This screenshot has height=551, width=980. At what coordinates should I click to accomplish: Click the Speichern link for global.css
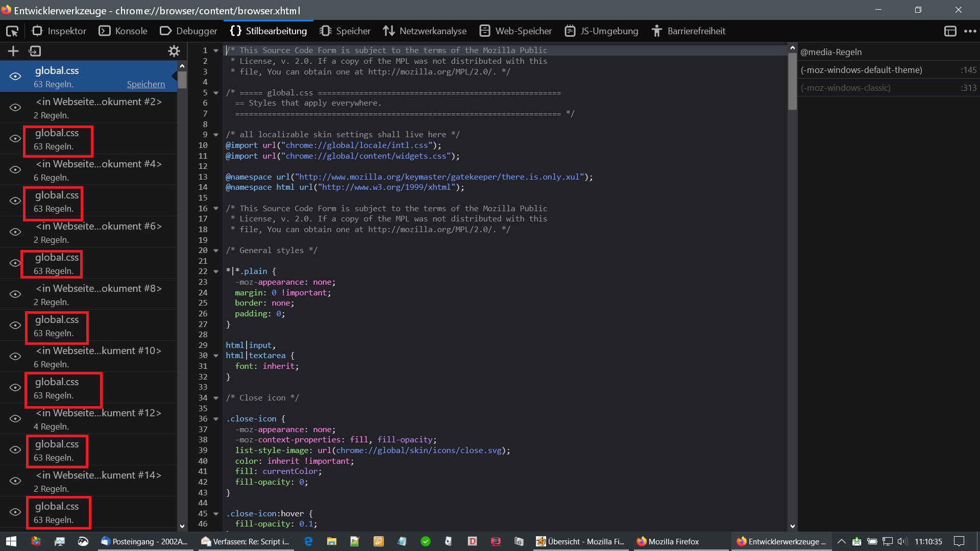[x=146, y=85]
